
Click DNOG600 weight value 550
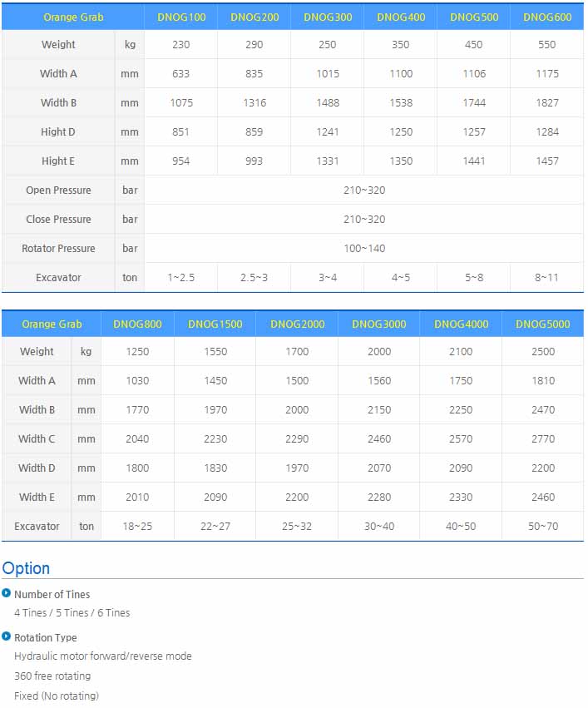click(x=547, y=44)
